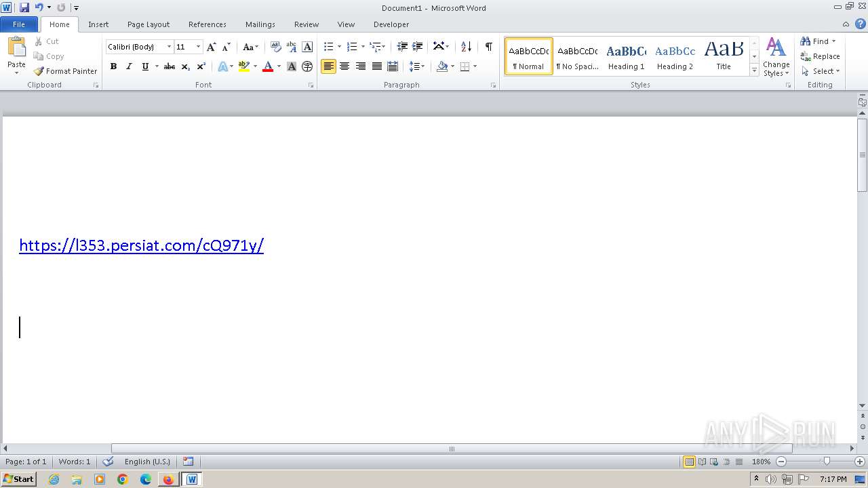The width and height of the screenshot is (868, 488).
Task: Open the Borders dropdown arrow
Action: [475, 66]
